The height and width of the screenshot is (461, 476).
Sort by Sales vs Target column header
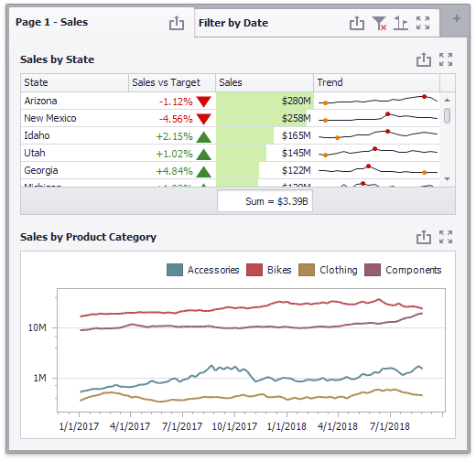click(x=172, y=82)
